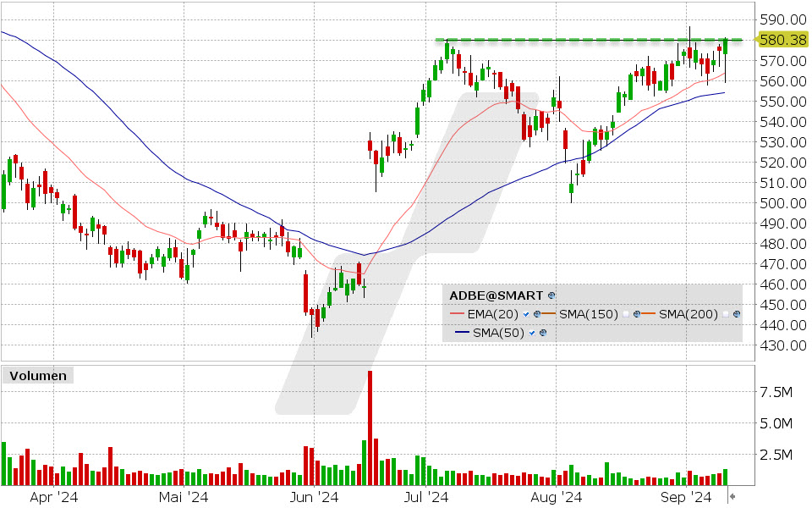Click the SMA(150) legend label

tap(589, 314)
